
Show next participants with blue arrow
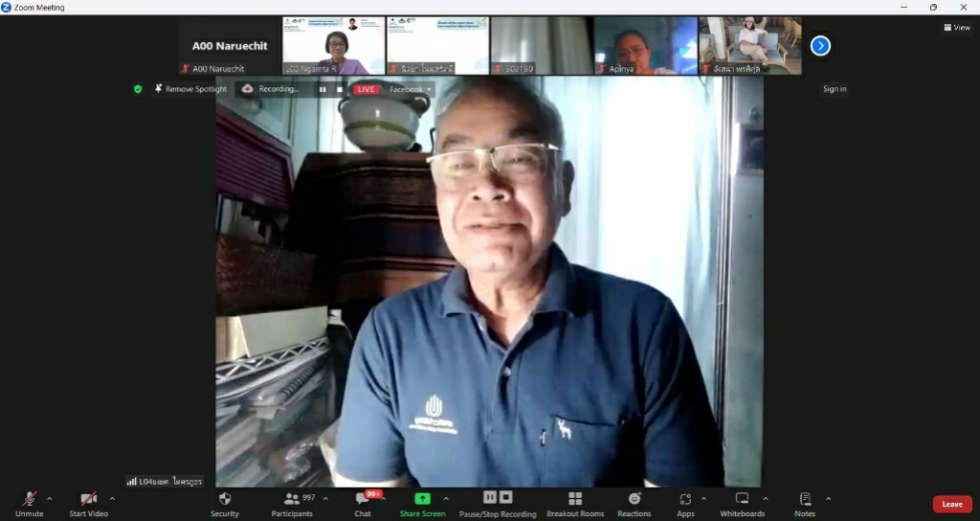point(820,46)
